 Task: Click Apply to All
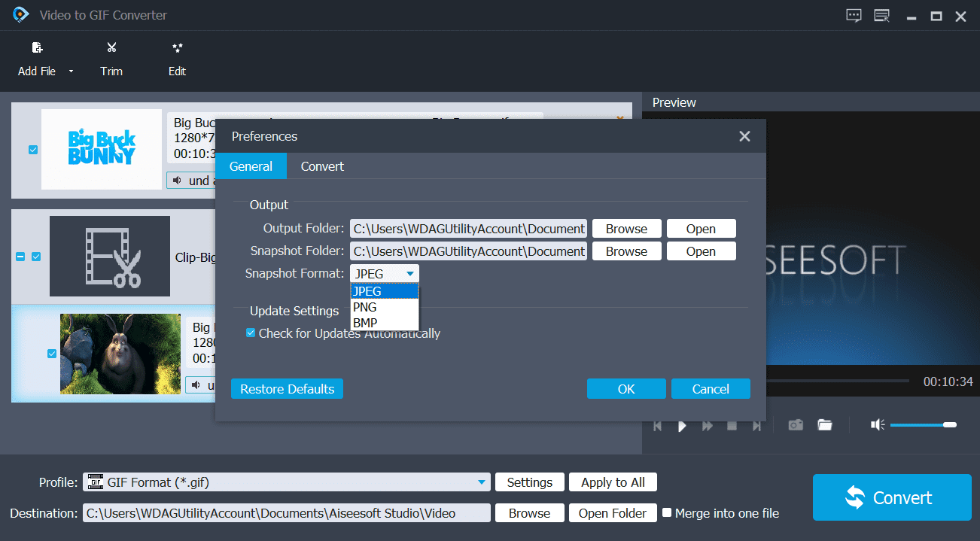[613, 482]
